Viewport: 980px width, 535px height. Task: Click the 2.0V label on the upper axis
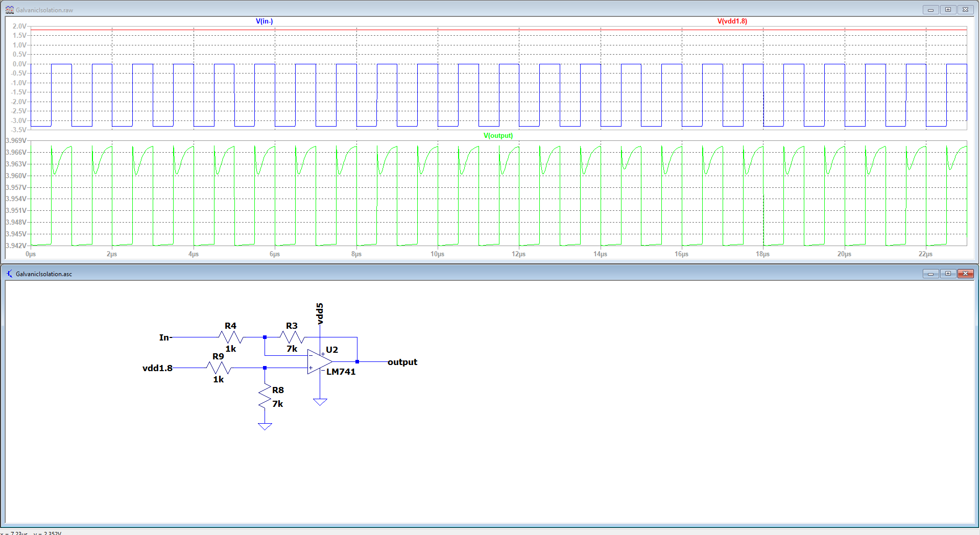[x=19, y=26]
